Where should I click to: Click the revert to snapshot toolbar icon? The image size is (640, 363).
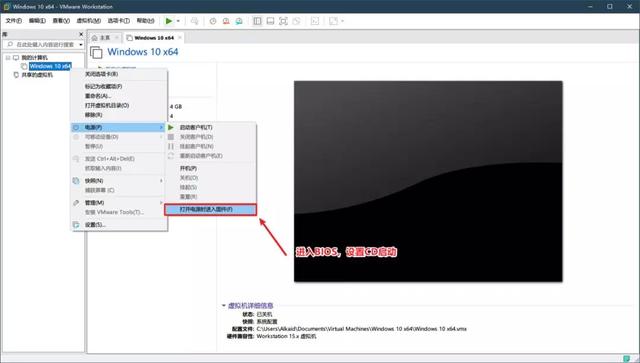coord(226,21)
